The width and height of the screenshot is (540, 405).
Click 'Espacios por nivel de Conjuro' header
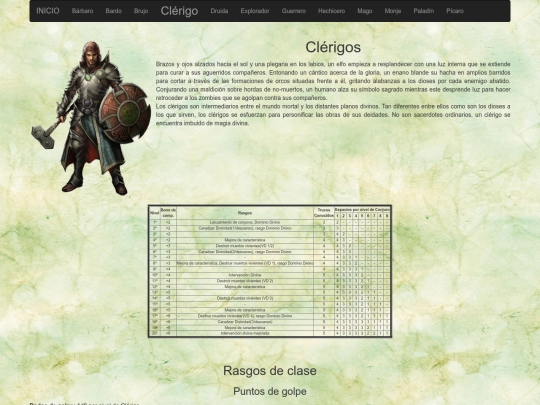point(362,209)
